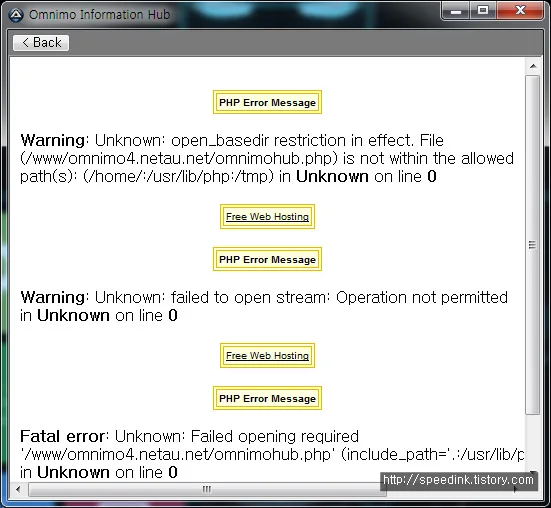Click the Fatal error message text

click(272, 454)
